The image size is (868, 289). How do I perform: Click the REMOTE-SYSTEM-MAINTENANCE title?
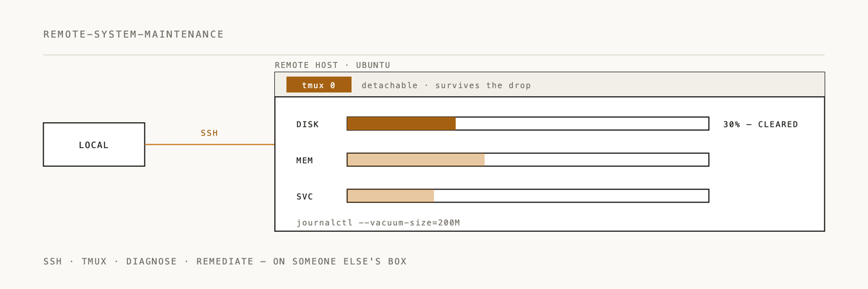pos(134,34)
